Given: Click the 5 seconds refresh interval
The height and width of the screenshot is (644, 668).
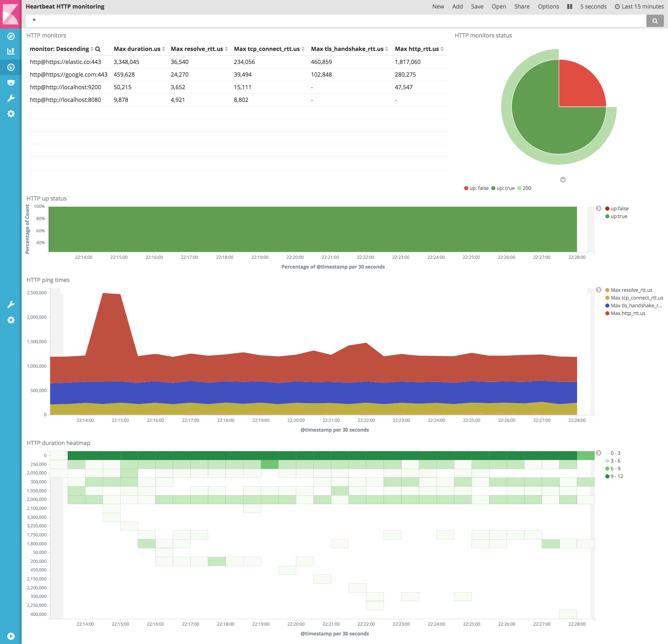Looking at the screenshot, I should [593, 7].
